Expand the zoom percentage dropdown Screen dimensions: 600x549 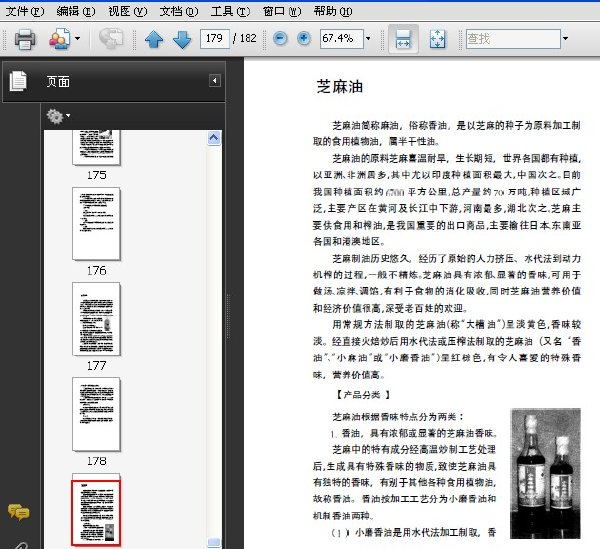(x=368, y=38)
